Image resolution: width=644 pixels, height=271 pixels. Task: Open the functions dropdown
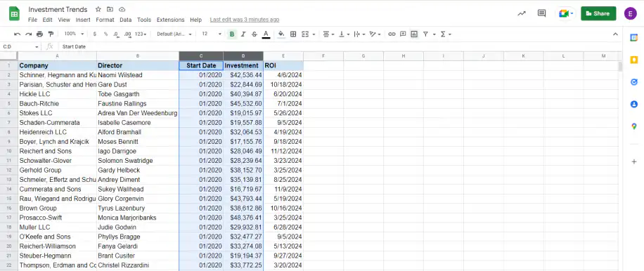(446, 34)
